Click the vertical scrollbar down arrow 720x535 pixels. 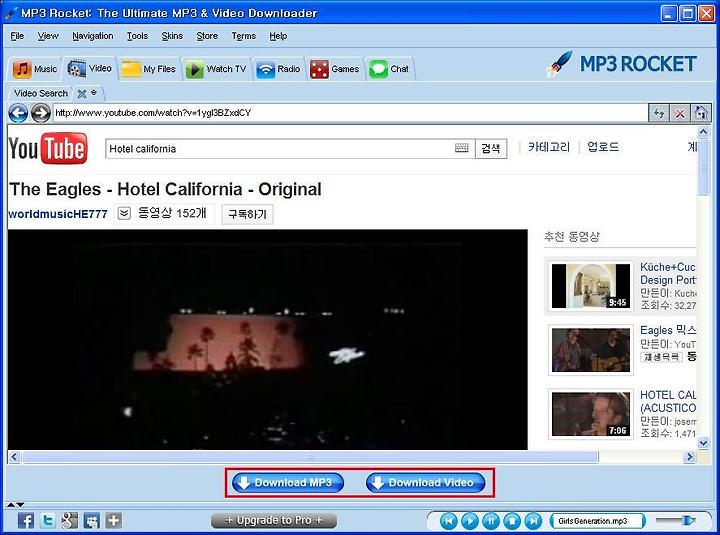[703, 443]
